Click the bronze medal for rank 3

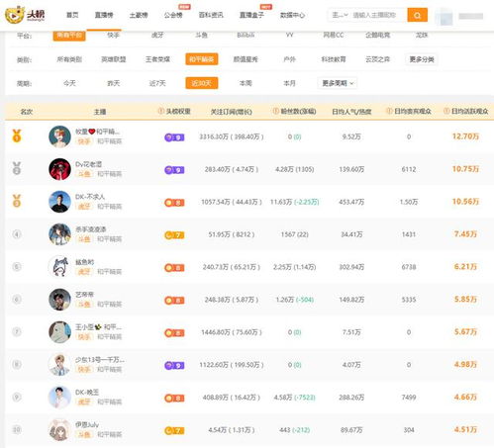17,201
